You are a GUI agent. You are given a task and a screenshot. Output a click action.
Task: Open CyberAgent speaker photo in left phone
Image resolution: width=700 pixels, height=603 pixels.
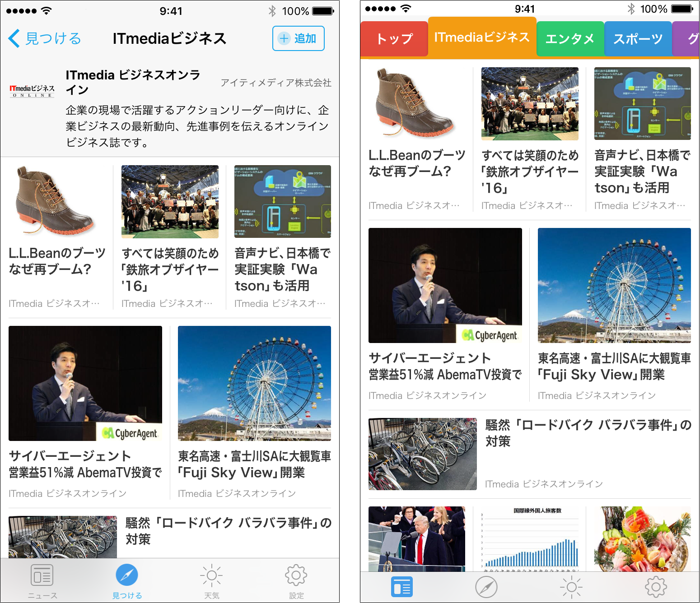(85, 383)
